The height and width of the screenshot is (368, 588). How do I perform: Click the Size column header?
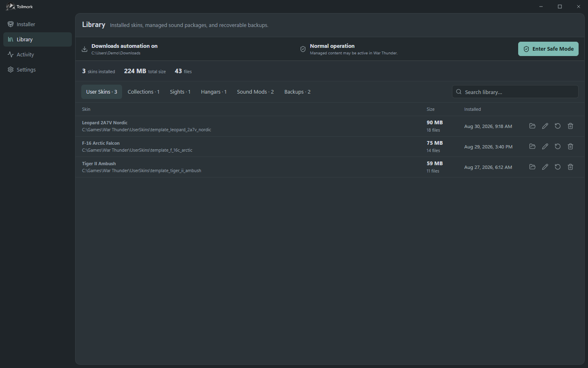click(430, 110)
